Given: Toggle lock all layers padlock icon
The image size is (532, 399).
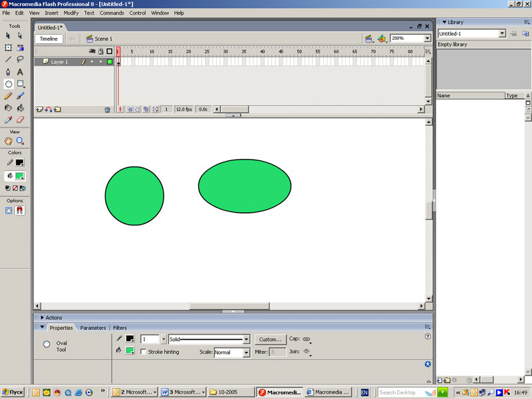Looking at the screenshot, I should coord(100,51).
